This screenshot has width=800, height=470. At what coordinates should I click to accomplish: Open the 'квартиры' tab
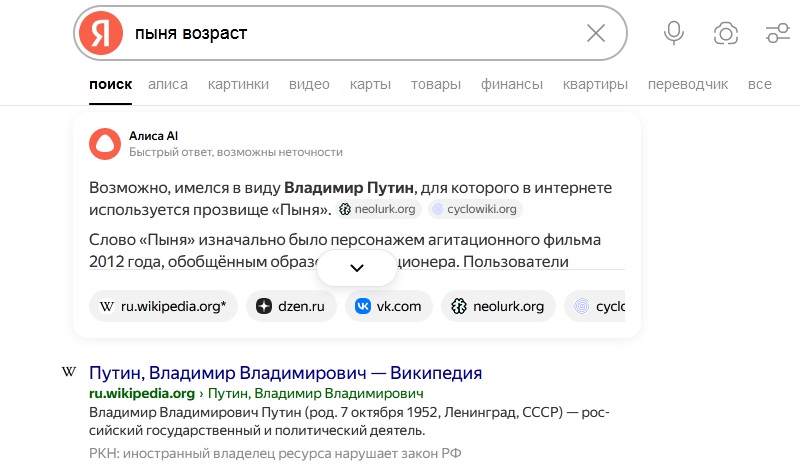click(595, 84)
